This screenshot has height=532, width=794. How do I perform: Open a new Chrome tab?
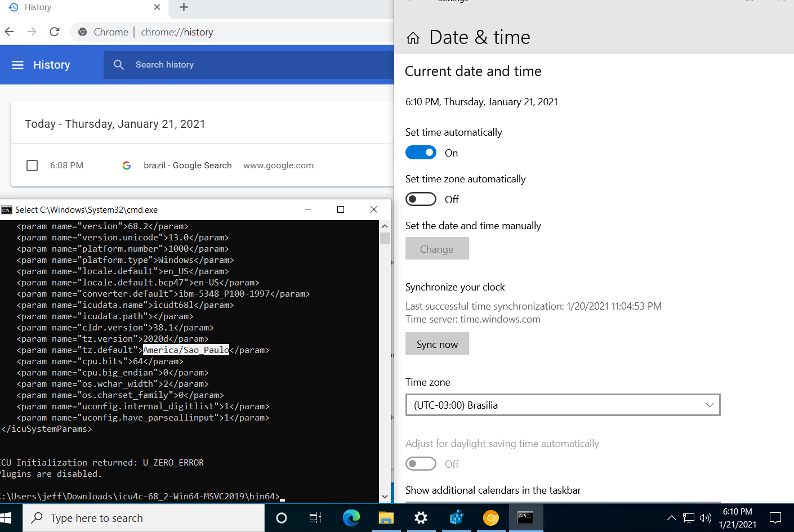pos(184,7)
